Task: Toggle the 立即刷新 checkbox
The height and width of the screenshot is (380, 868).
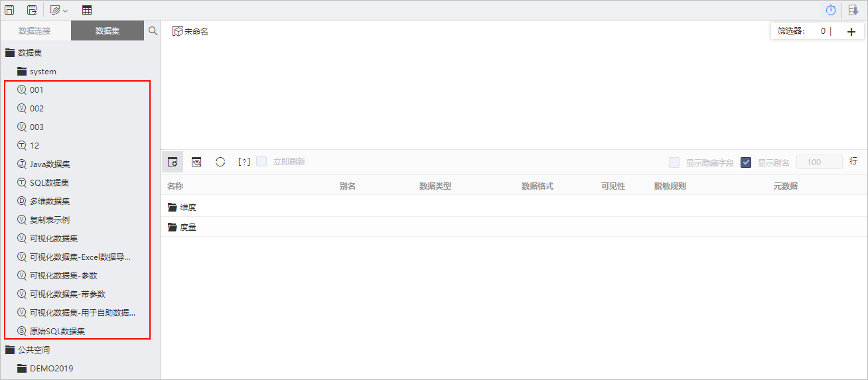Action: click(x=261, y=162)
